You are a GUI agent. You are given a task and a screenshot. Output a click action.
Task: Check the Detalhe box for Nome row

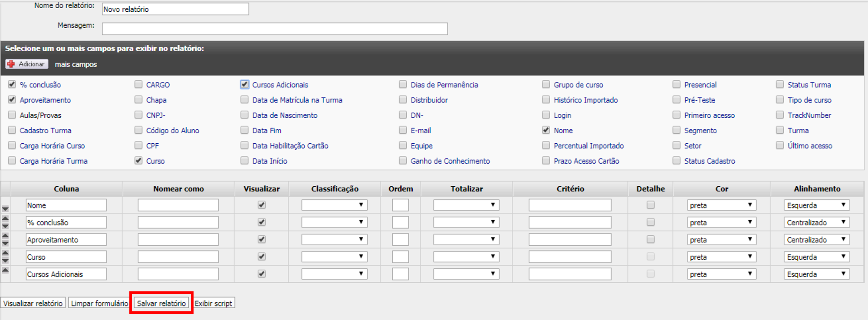[650, 205]
